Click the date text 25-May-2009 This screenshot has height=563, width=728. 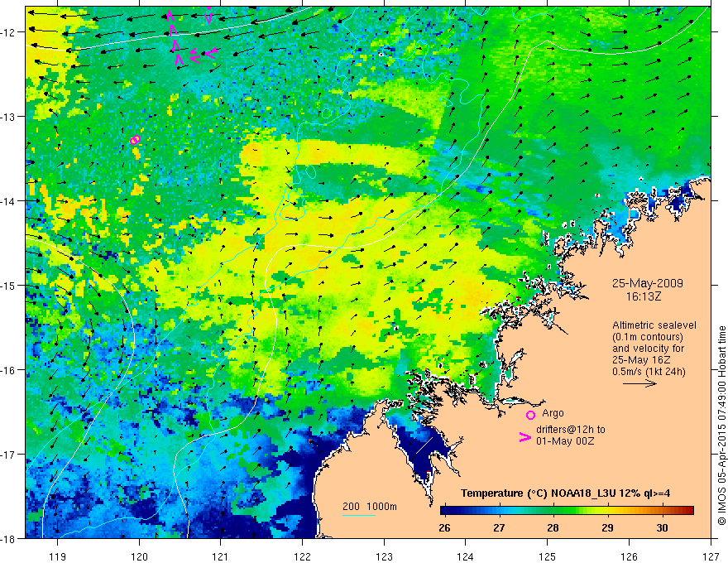coord(648,283)
